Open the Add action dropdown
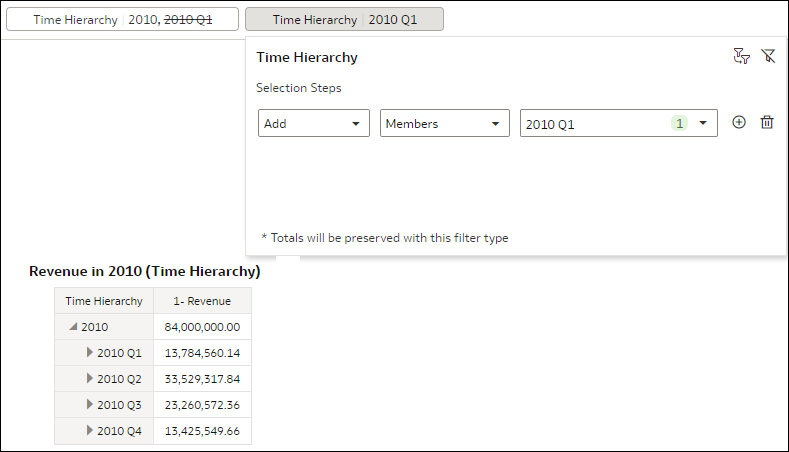The height and width of the screenshot is (452, 789). (314, 123)
